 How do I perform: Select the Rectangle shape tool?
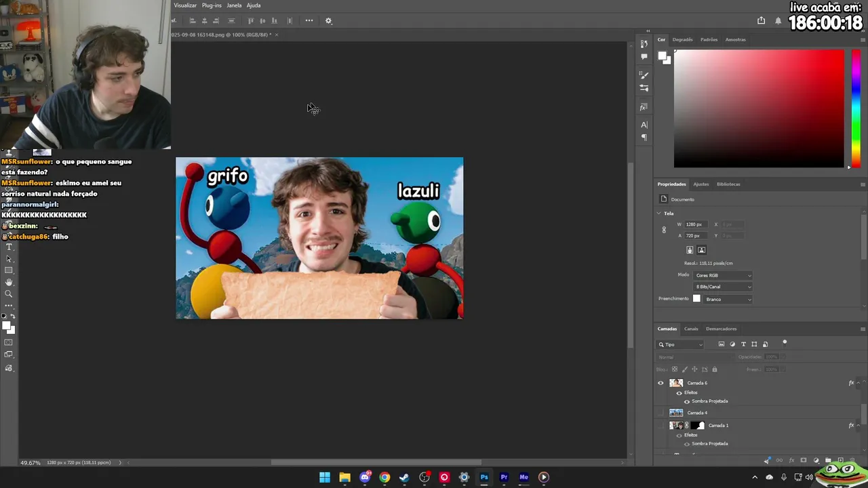click(9, 270)
